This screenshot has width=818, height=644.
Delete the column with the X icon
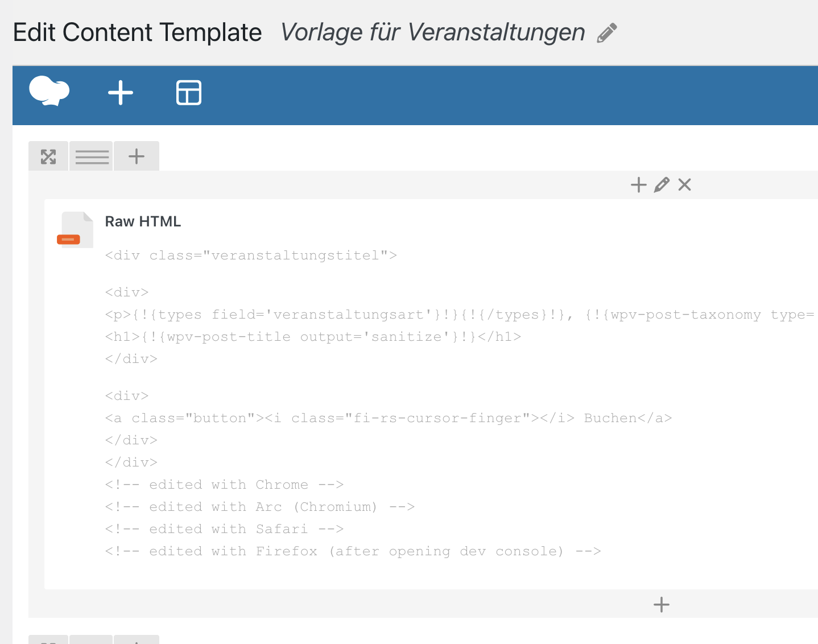point(685,185)
